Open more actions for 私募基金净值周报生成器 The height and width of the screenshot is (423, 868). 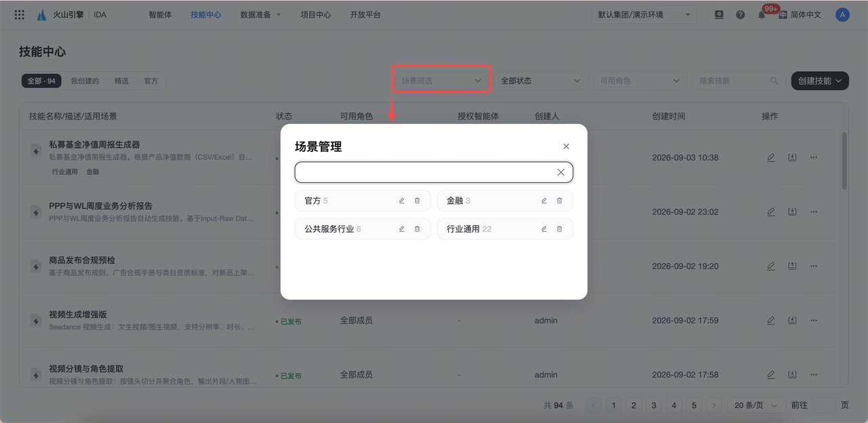click(814, 157)
